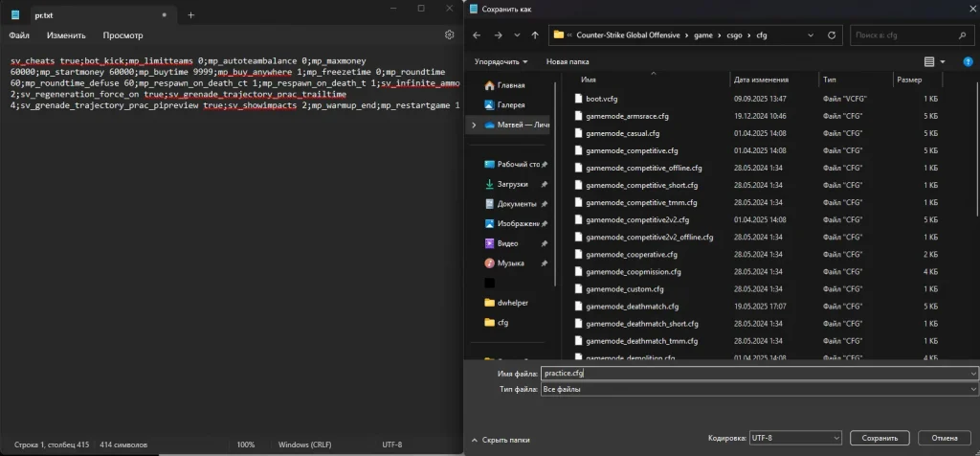Click the blue help question icon
980x456 pixels.
967,61
